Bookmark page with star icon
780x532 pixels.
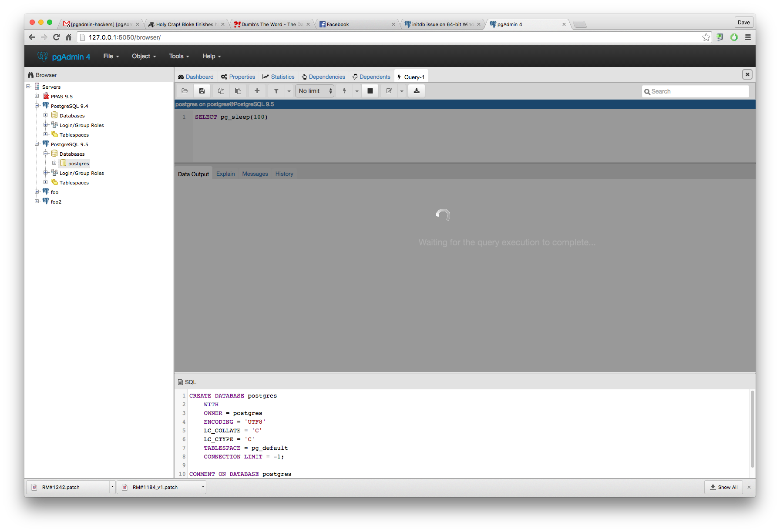tap(706, 37)
